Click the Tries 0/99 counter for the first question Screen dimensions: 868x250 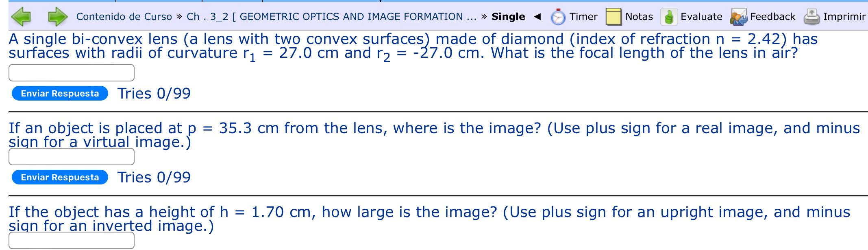point(154,93)
